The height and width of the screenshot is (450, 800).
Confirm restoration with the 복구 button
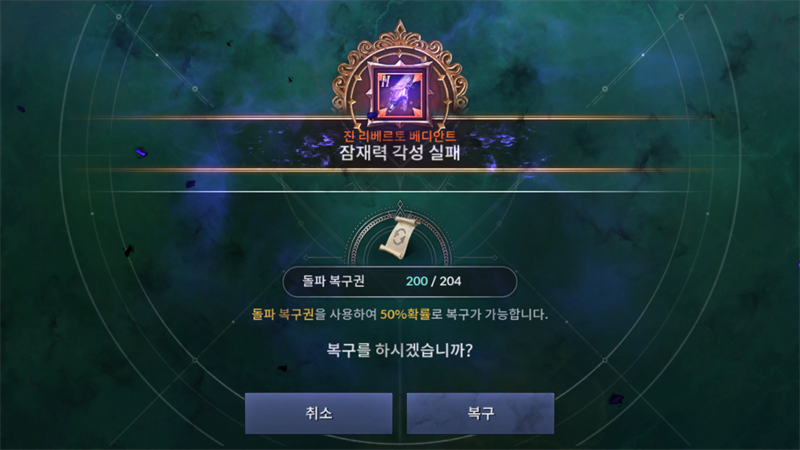tap(480, 413)
